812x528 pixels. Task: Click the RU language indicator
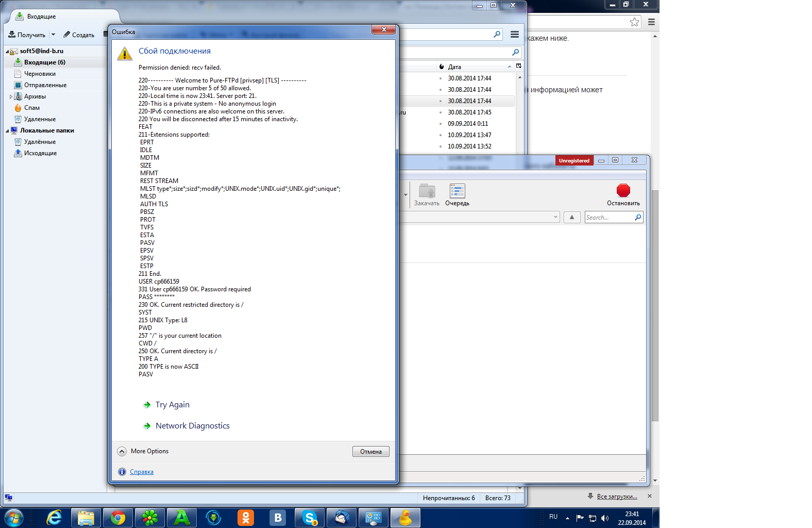coord(553,517)
